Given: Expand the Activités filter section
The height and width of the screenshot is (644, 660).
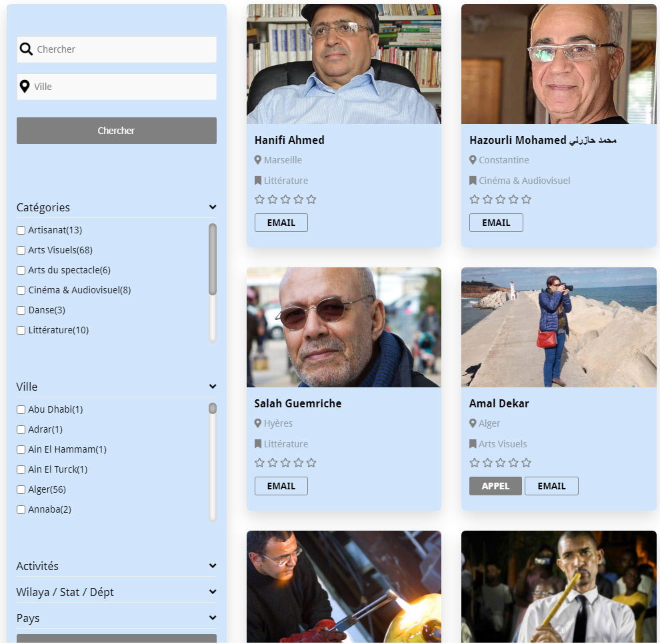Looking at the screenshot, I should pyautogui.click(x=117, y=566).
